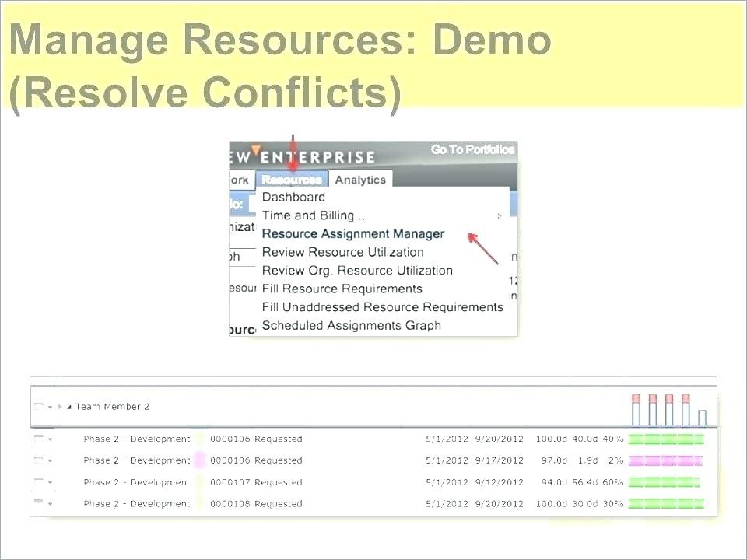Select Scheduled Assignments Graph menu entry
This screenshot has height=560, width=747.
(x=351, y=326)
